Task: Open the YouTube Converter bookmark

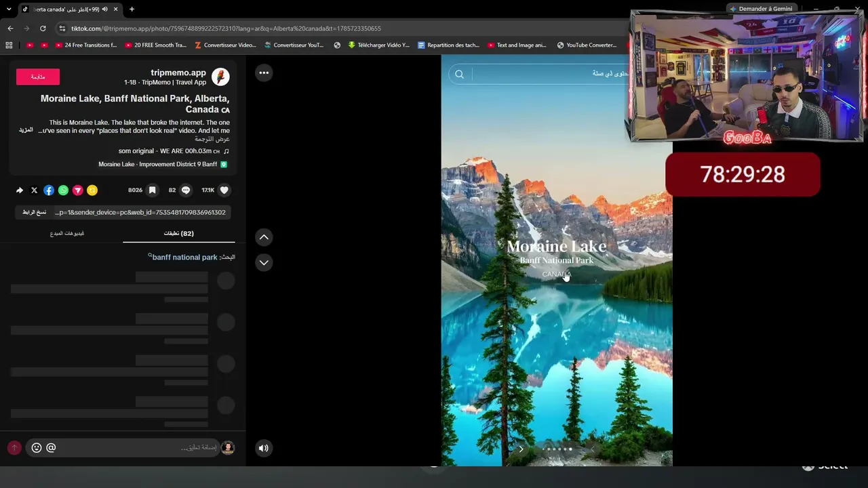Action: pyautogui.click(x=587, y=45)
